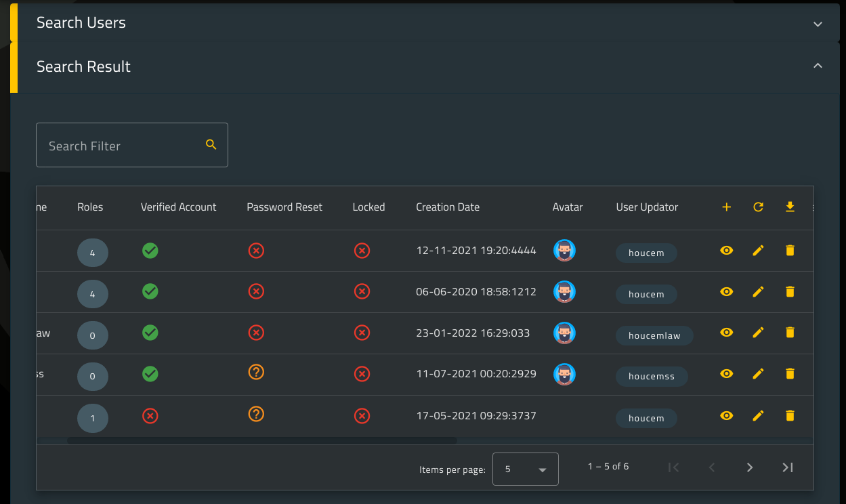Image resolution: width=846 pixels, height=504 pixels.
Task: Open the avatar in the 12-11-2021 row
Action: pos(565,251)
